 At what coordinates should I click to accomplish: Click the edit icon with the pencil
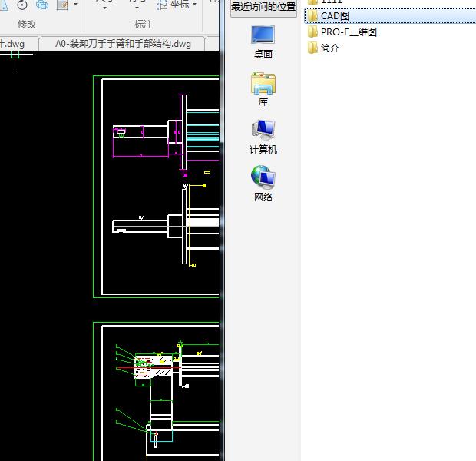(63, 5)
